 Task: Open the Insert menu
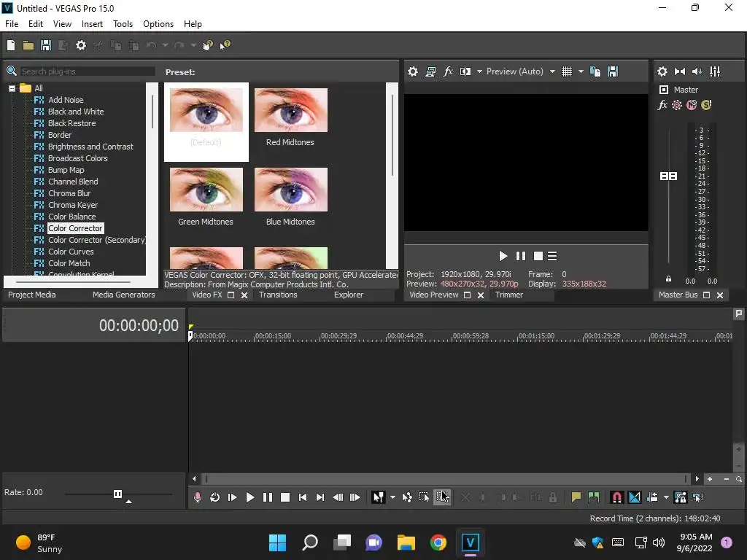[92, 24]
